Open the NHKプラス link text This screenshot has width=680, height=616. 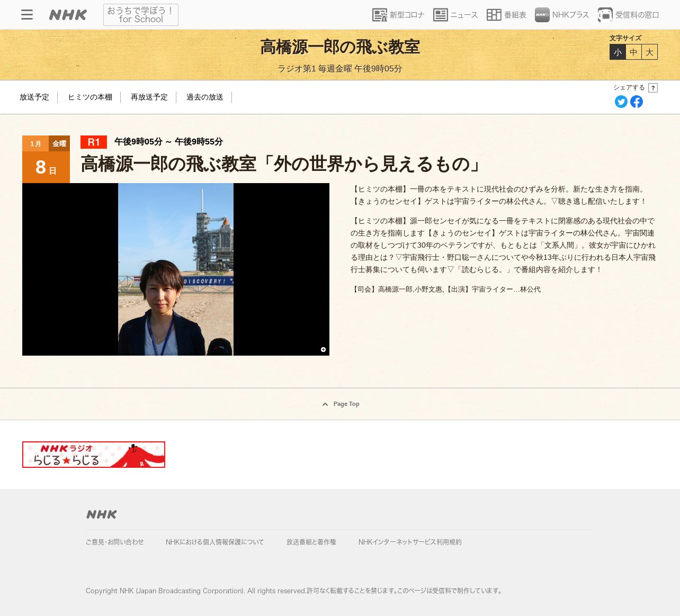click(571, 15)
